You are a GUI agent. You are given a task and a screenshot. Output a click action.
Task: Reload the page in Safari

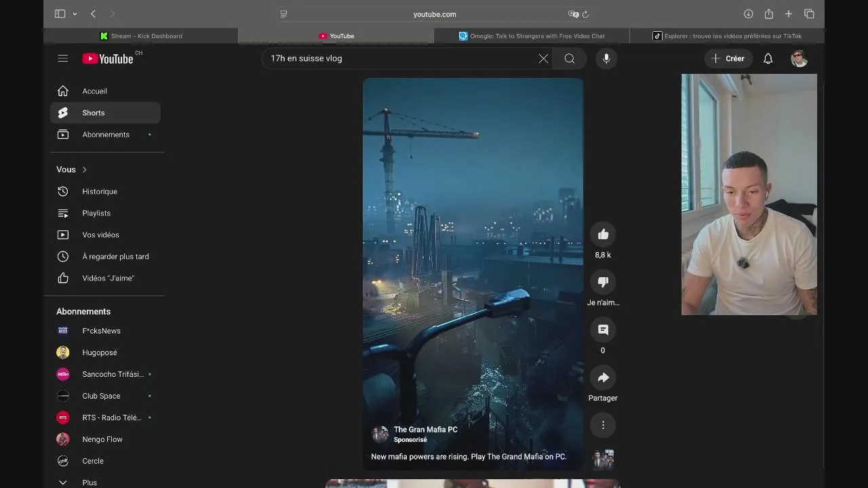[x=585, y=14]
